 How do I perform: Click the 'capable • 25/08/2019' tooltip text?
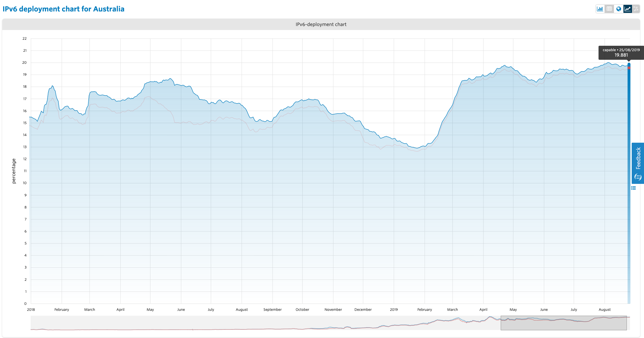click(621, 50)
